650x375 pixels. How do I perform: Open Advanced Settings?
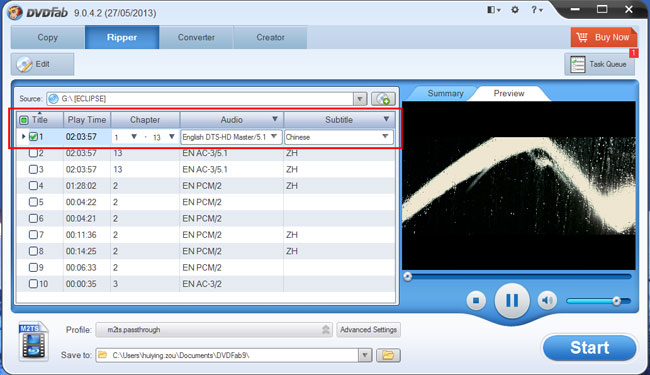click(x=369, y=330)
